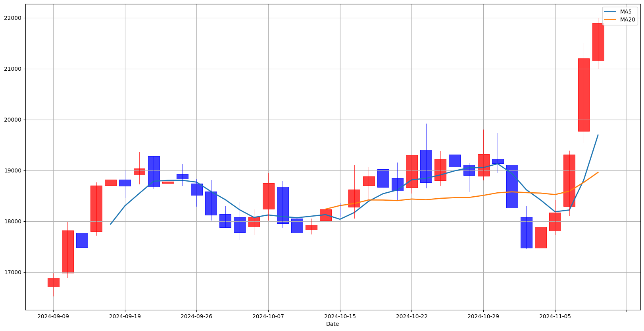Select the blue candle on the 2024-09-26 gridline

(x=196, y=190)
